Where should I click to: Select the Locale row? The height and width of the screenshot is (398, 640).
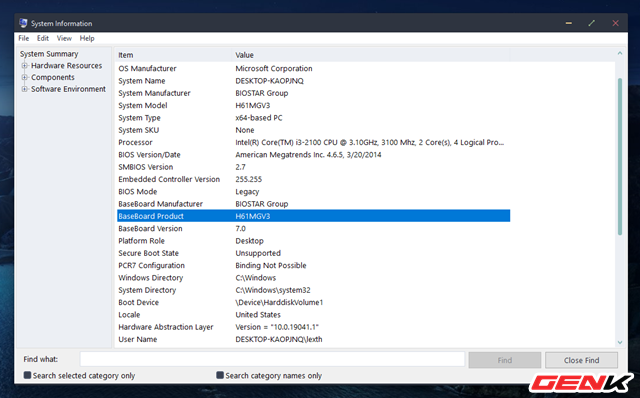[x=313, y=315]
